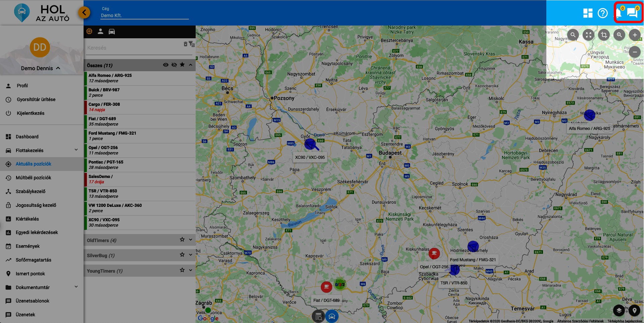Click the fullscreen map button
This screenshot has width=644, height=323.
[x=588, y=35]
